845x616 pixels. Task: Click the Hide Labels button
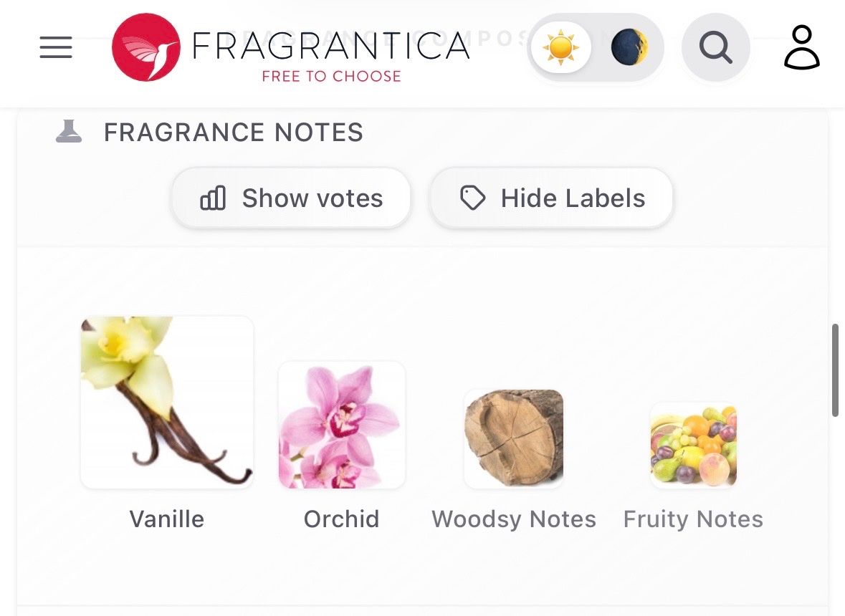[551, 198]
